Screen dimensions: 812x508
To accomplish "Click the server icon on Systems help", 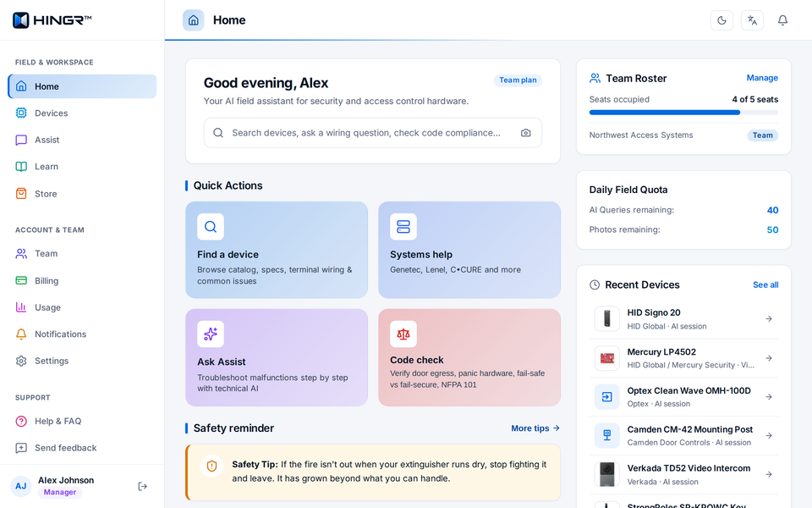I will coord(403,227).
